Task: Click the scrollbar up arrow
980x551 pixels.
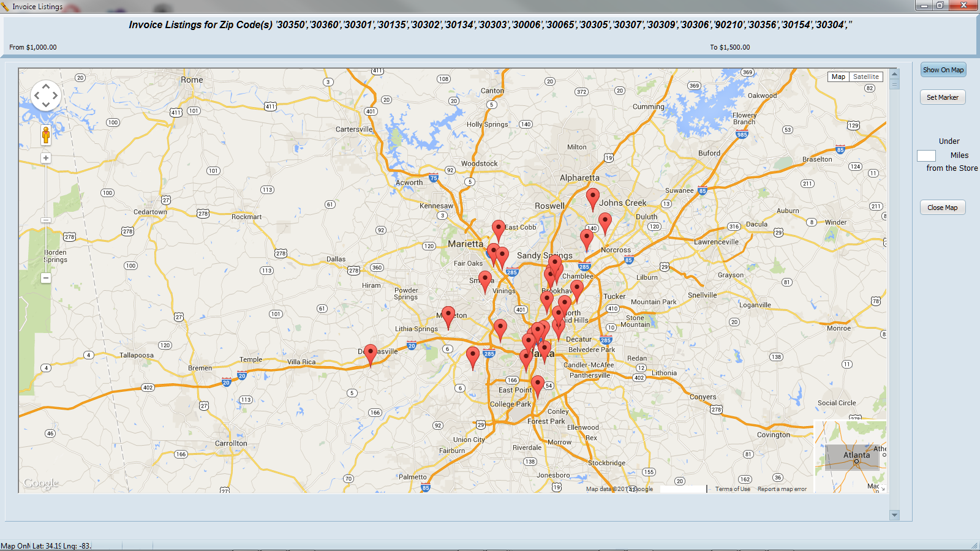Action: (x=895, y=73)
